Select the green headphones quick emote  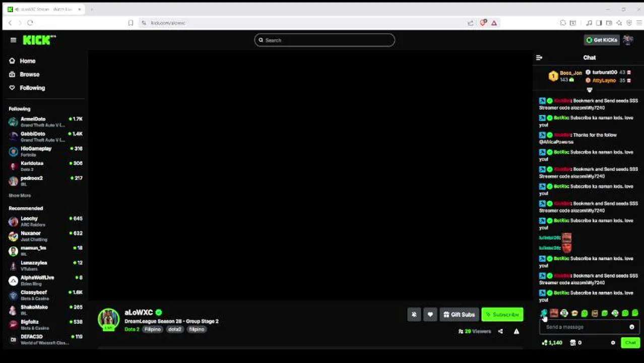(564, 314)
